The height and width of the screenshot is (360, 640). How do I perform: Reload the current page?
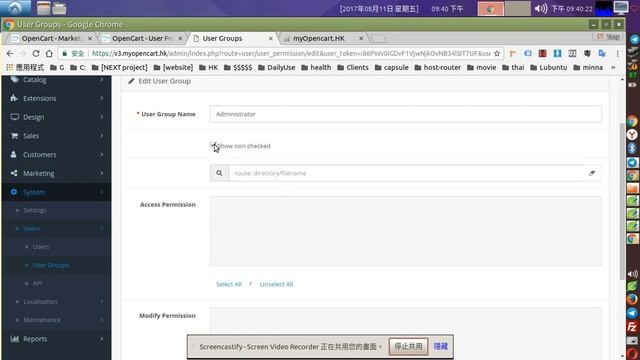point(36,53)
